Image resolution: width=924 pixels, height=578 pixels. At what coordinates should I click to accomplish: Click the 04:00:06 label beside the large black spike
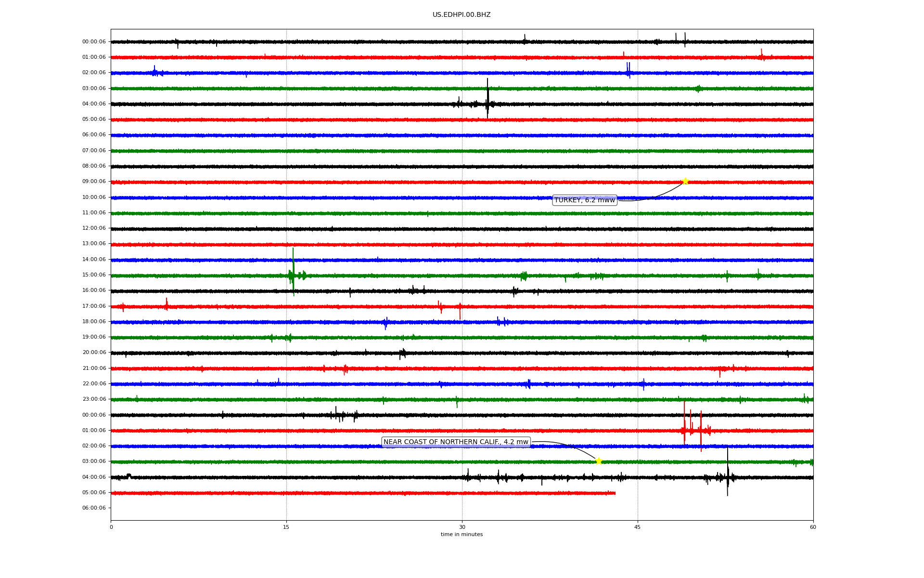click(x=94, y=104)
